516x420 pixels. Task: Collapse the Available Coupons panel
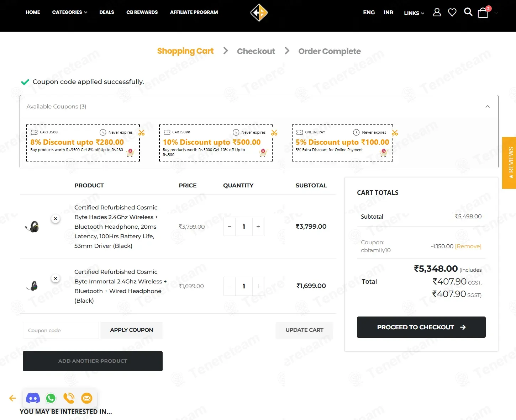click(488, 107)
